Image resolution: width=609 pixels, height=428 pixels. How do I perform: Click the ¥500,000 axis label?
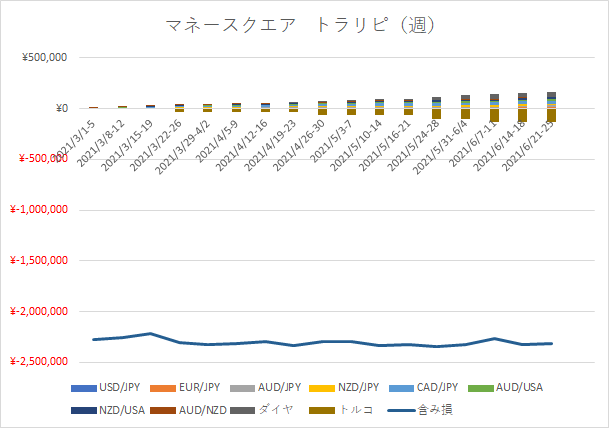coord(45,57)
